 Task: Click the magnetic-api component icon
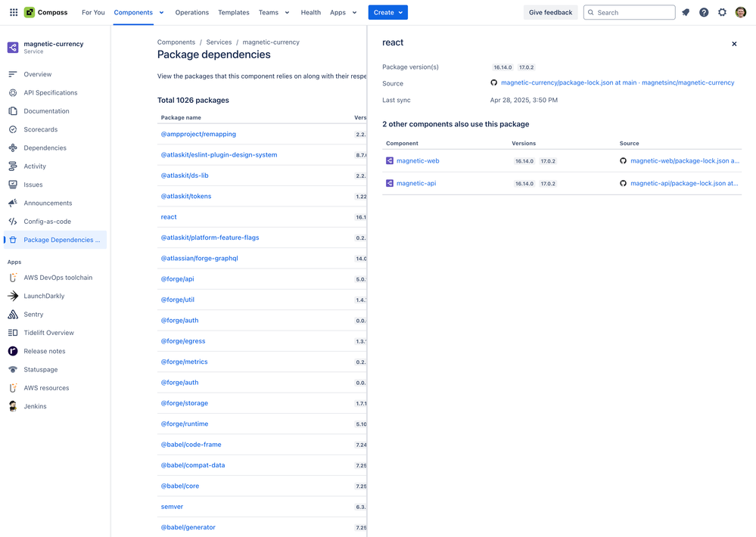390,183
